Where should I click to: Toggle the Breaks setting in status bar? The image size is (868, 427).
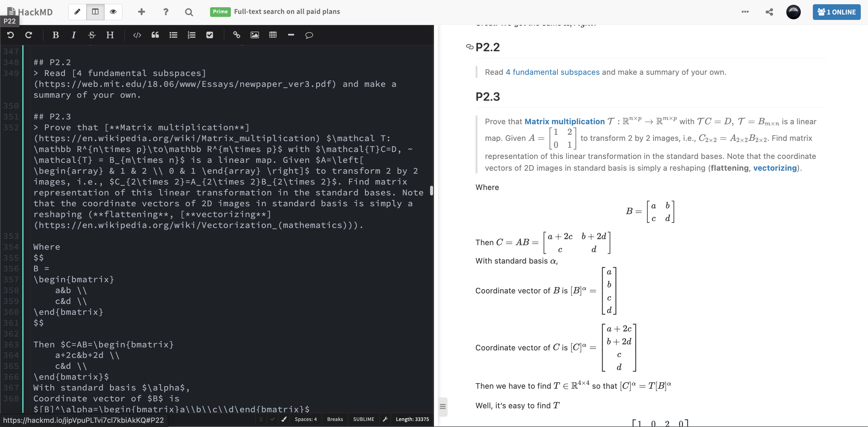(335, 419)
